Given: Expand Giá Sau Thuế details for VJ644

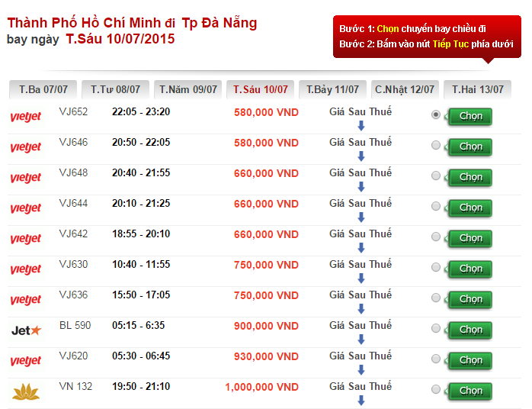Looking at the screenshot, I should [x=361, y=204].
